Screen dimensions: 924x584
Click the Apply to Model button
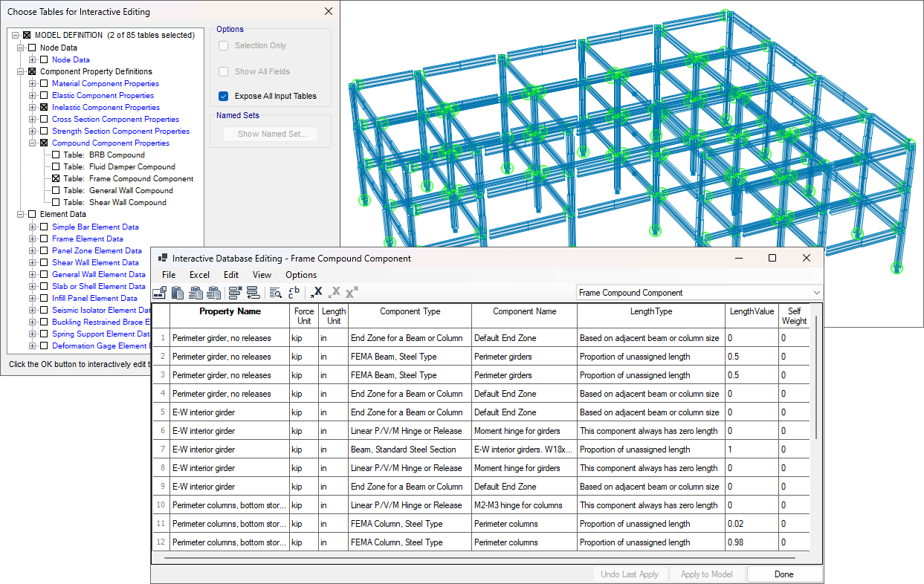707,574
